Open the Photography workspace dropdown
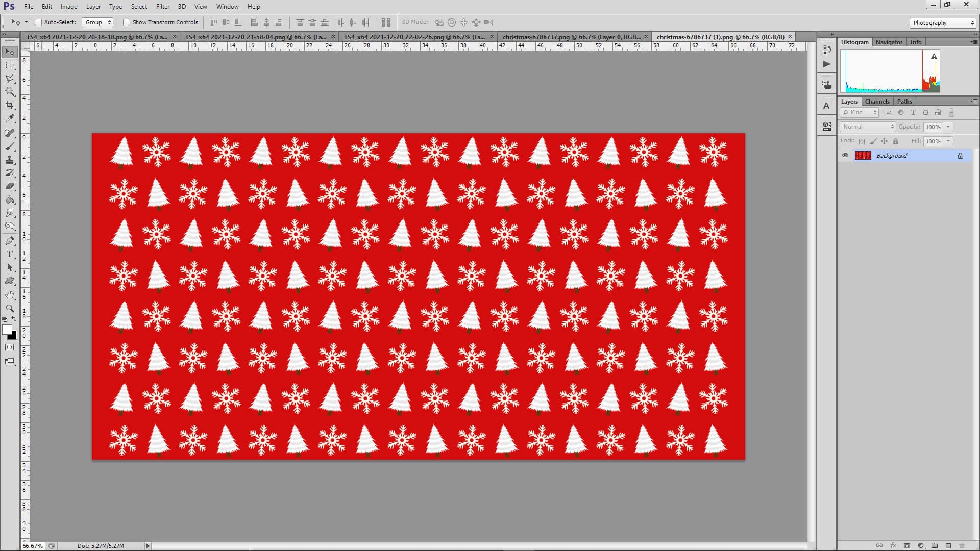 (x=943, y=23)
